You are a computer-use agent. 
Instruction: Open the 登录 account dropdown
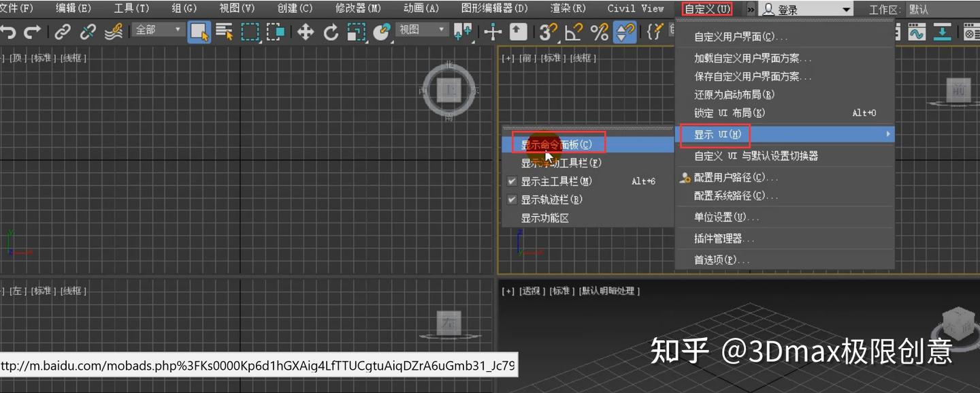coord(806,10)
